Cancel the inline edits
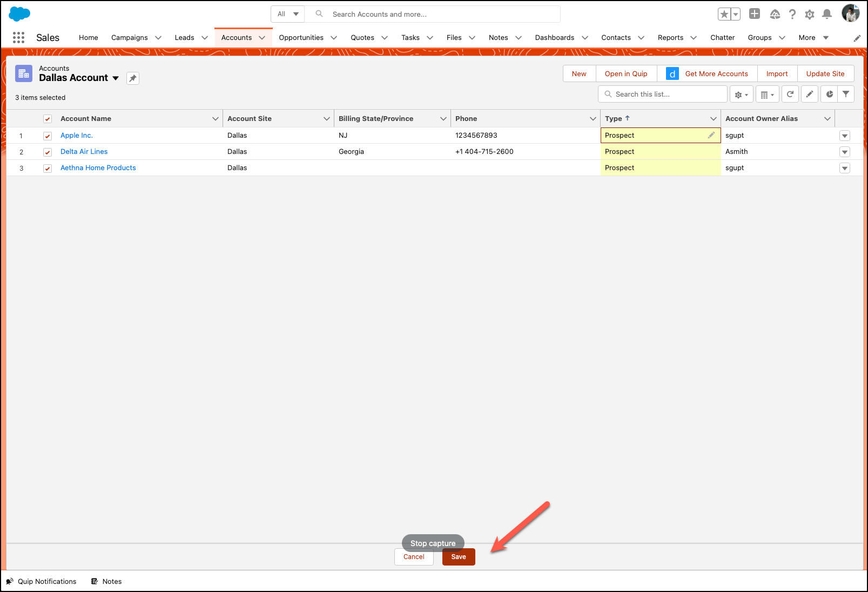Viewport: 868px width, 592px height. [x=414, y=557]
